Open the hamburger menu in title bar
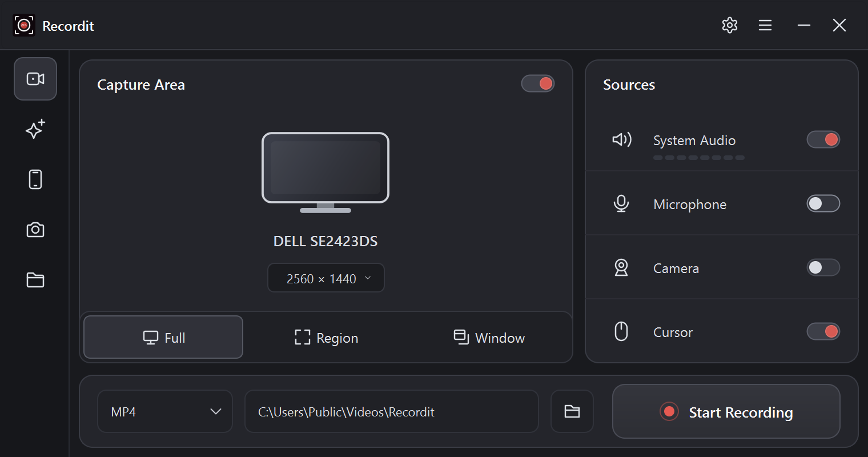The height and width of the screenshot is (457, 868). tap(765, 25)
